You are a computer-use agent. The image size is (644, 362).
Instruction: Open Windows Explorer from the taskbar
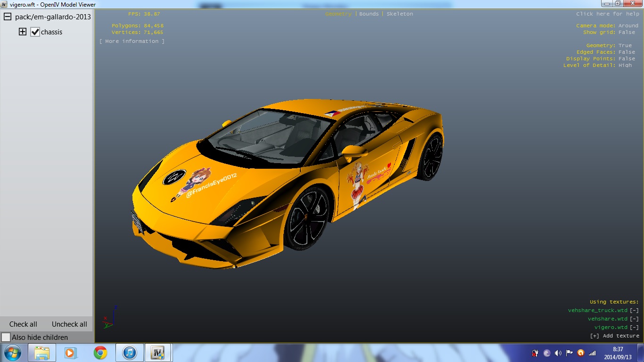pos(42,353)
